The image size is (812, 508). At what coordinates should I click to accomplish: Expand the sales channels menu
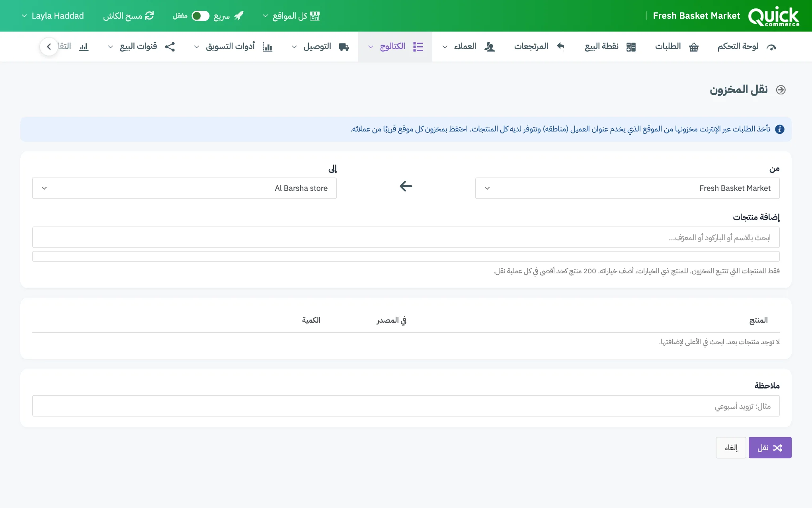pos(142,47)
